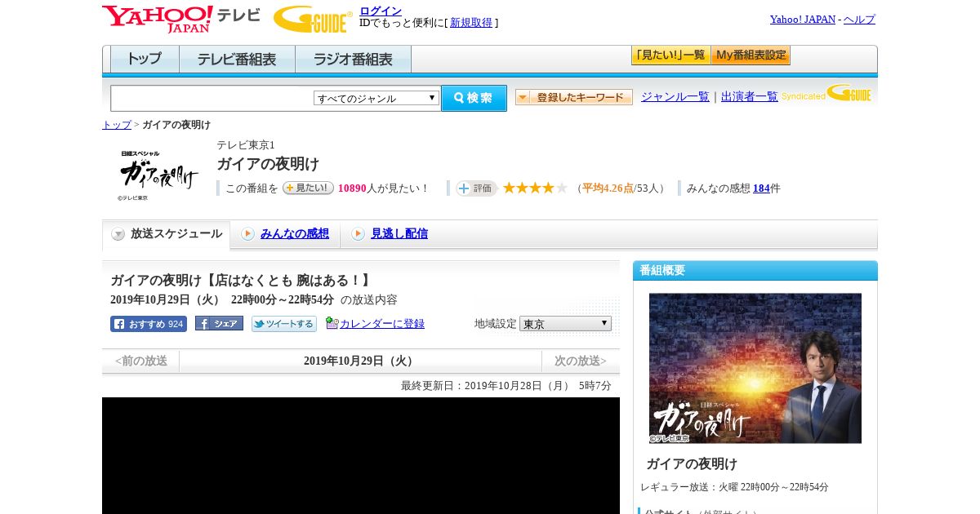Click the Facebook おすすめ 924 button
The image size is (980, 514).
(x=149, y=324)
